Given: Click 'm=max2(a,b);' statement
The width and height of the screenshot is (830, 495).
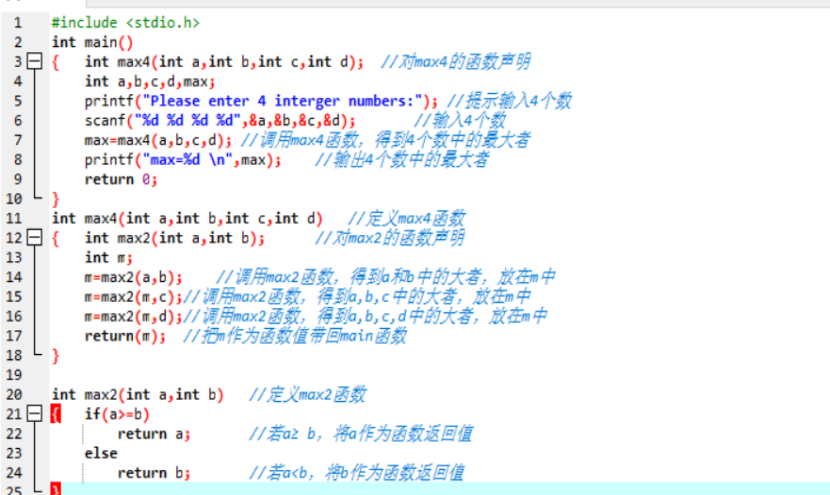Looking at the screenshot, I should [133, 277].
